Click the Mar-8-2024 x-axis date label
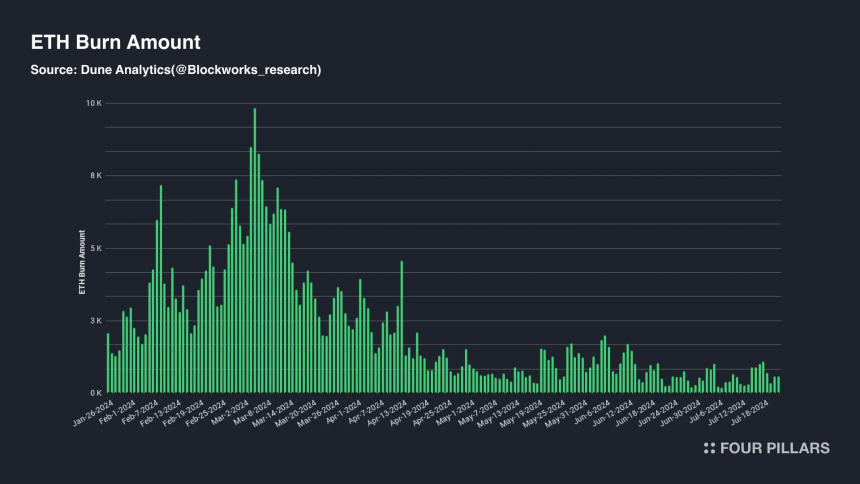The width and height of the screenshot is (860, 484). tap(252, 413)
